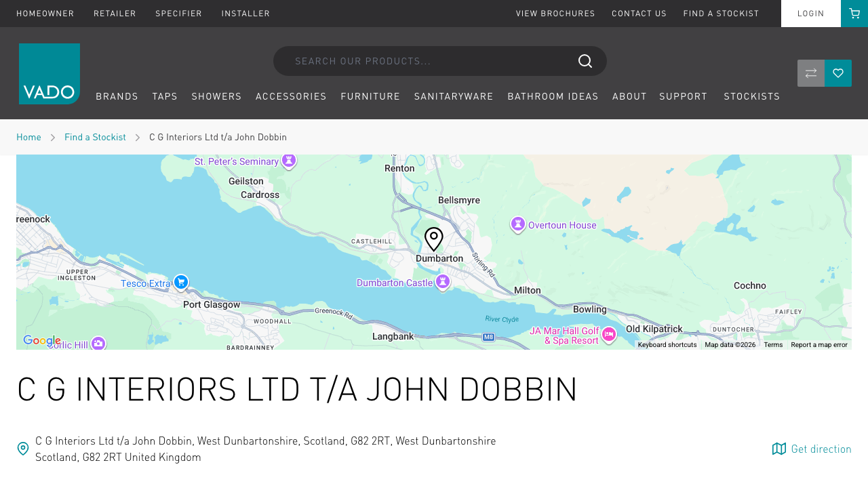Open the Taps menu

(x=165, y=96)
